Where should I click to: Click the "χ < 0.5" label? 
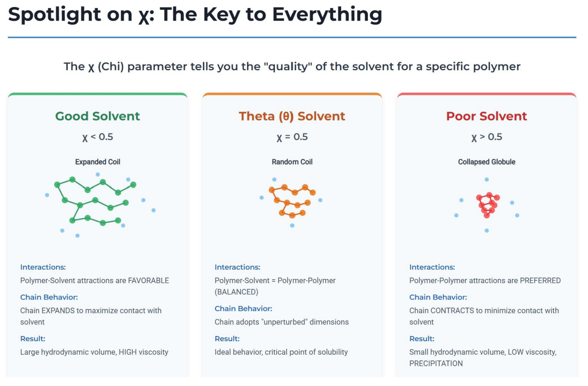[x=98, y=137]
